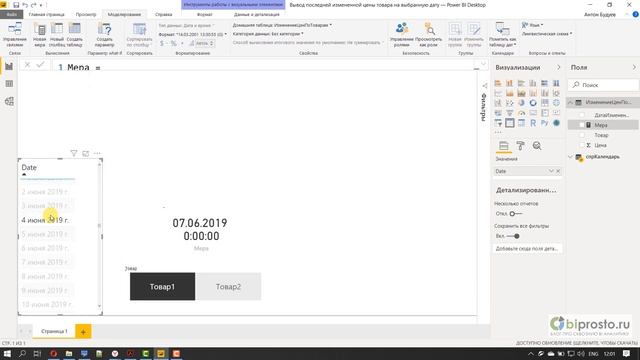Save the file via quick access toolbar

[16, 5]
